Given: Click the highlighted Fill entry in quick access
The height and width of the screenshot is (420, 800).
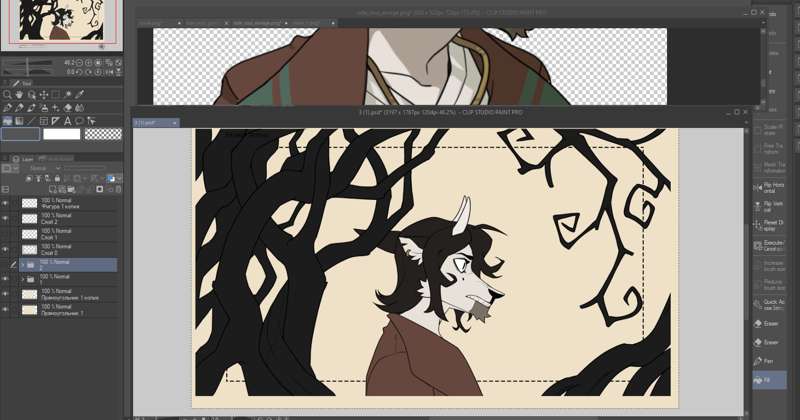Looking at the screenshot, I should [769, 380].
